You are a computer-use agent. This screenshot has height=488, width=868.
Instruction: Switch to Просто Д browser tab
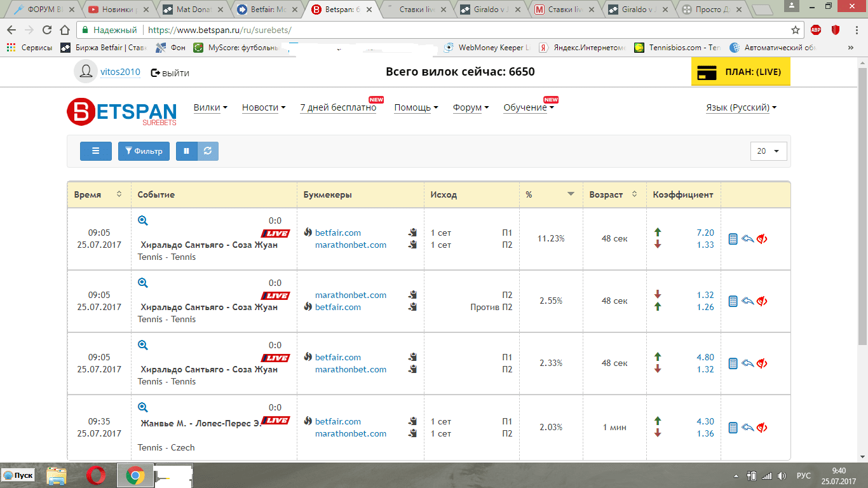click(712, 10)
